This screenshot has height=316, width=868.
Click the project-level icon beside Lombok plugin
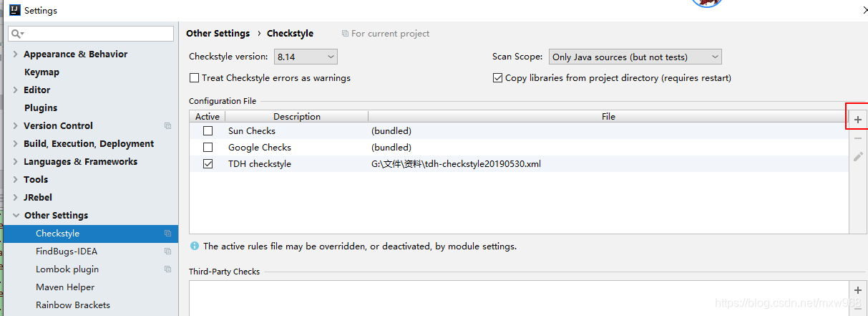(167, 269)
